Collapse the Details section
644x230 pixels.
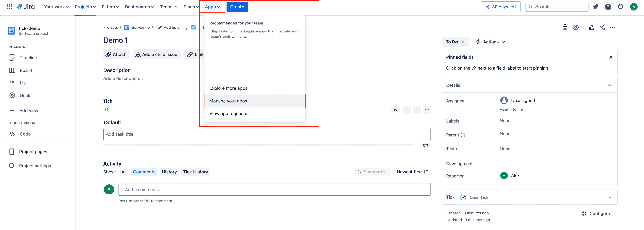[x=609, y=85]
